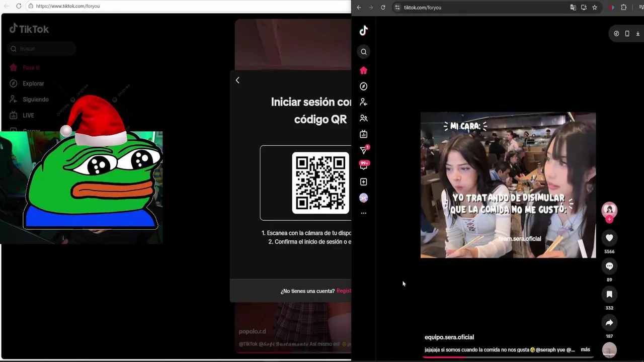This screenshot has height=362, width=644.
Task: Click the 332 saves count
Action: pyautogui.click(x=609, y=308)
